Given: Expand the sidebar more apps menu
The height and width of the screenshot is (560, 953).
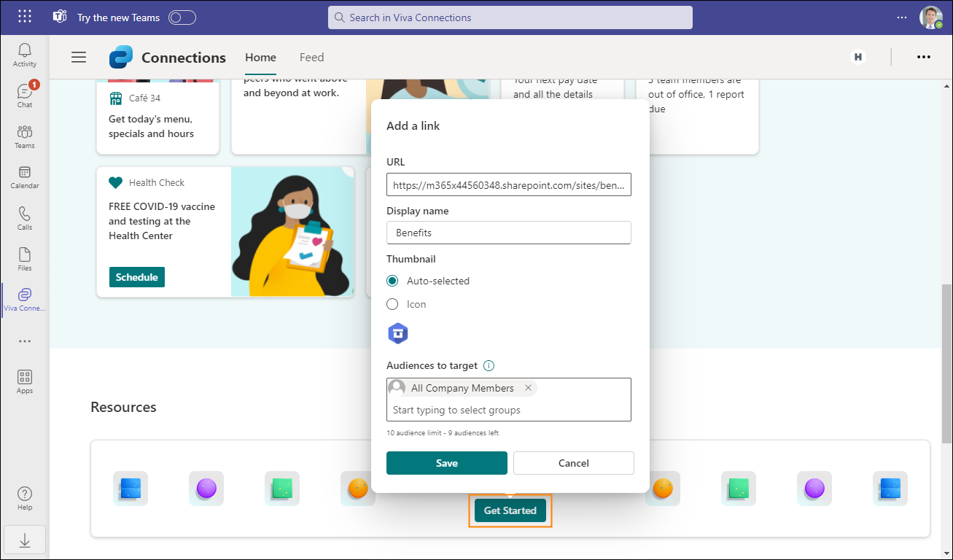Looking at the screenshot, I should point(24,341).
